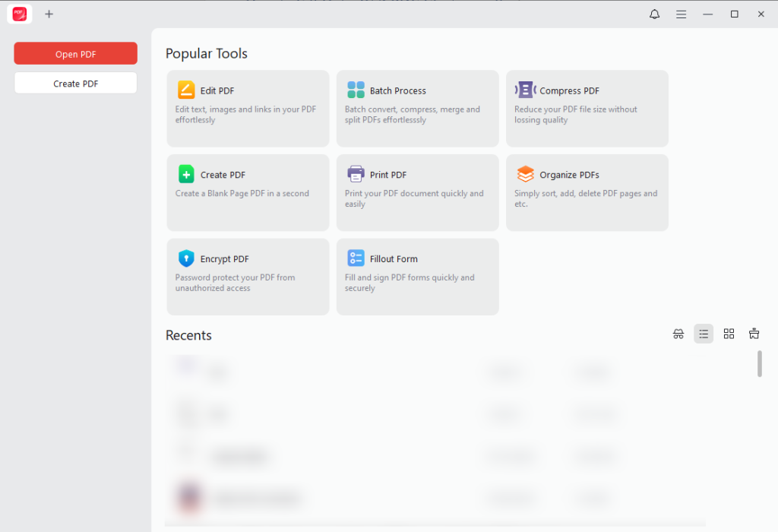This screenshot has height=532, width=778.
Task: Click 'Edit text, images and links' description
Action: (245, 115)
